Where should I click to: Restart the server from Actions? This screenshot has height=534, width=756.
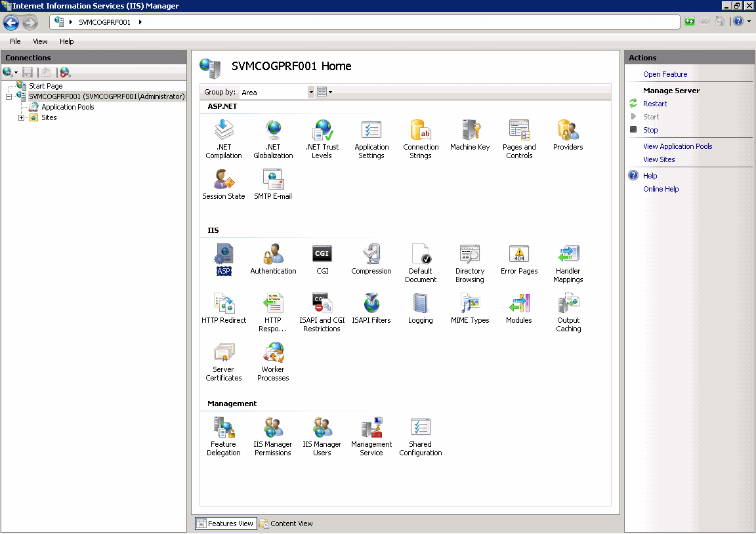[655, 104]
